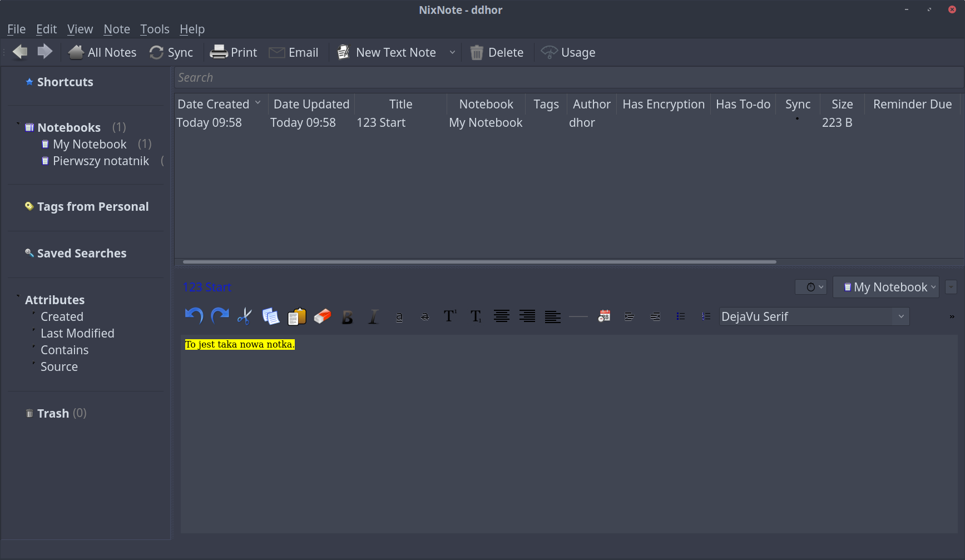Center align the text
This screenshot has height=560, width=965.
tap(502, 316)
